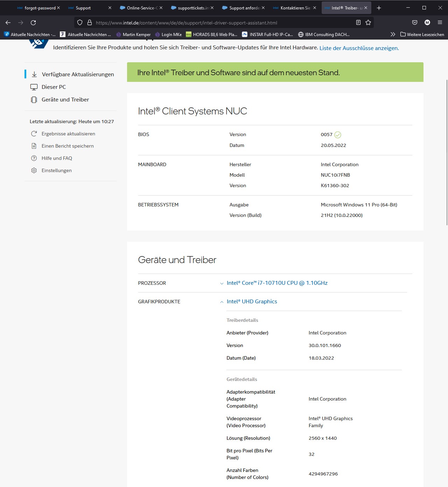Image resolution: width=448 pixels, height=487 pixels.
Task: Expand the Intel Core i7-10710U processor section
Action: (x=277, y=283)
